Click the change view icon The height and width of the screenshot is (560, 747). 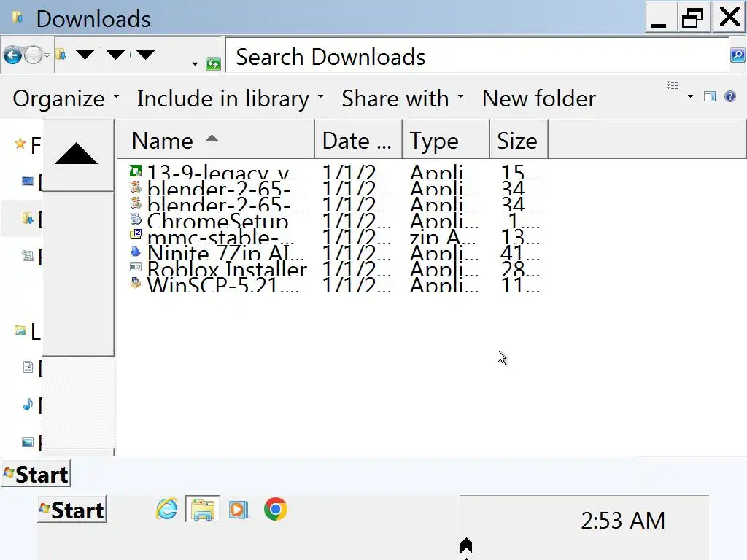[x=672, y=86]
